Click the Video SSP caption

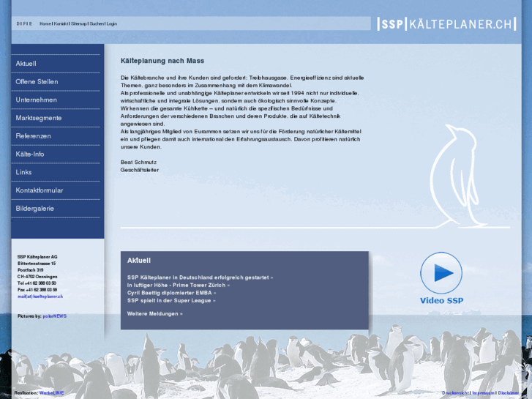(441, 300)
